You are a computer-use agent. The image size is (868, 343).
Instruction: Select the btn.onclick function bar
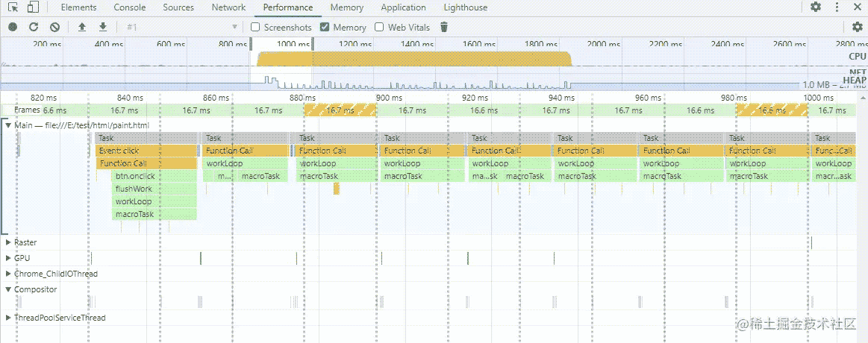[154, 176]
